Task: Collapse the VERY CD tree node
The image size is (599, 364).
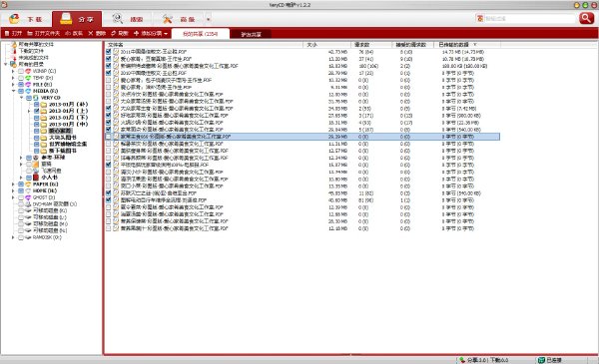Action: click(21, 98)
